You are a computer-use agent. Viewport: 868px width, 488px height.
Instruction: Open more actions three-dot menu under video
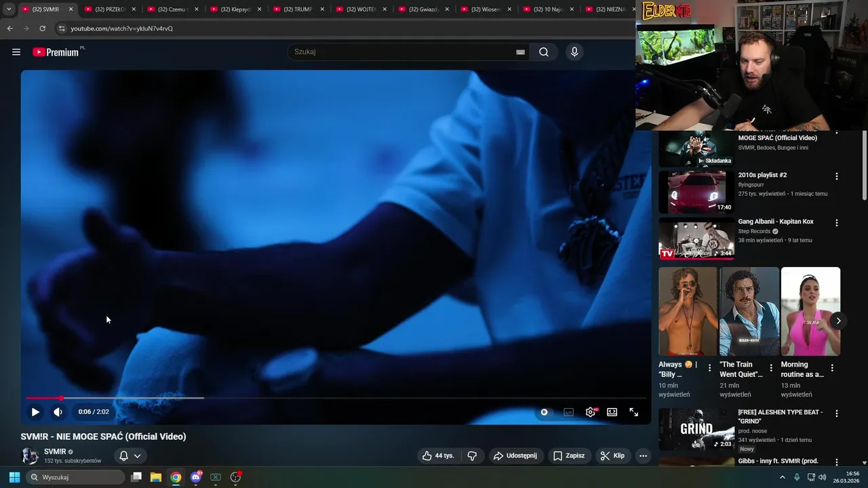tap(644, 456)
